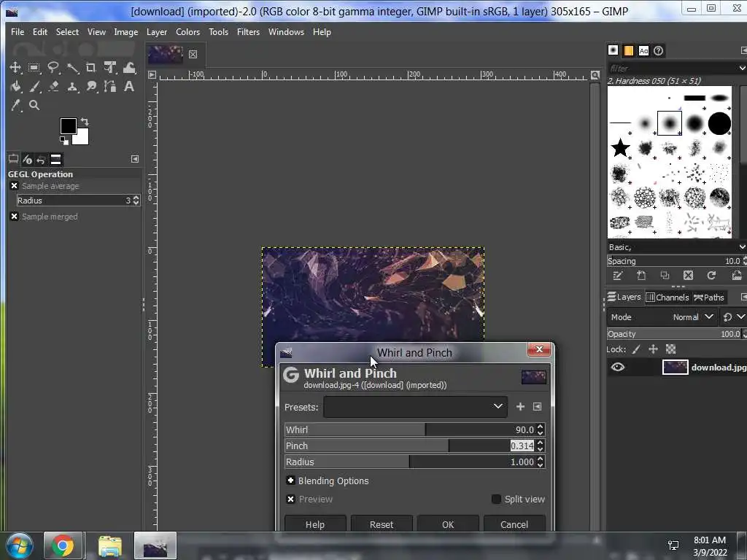
Task: Duplicate the selected brush
Action: 665,275
